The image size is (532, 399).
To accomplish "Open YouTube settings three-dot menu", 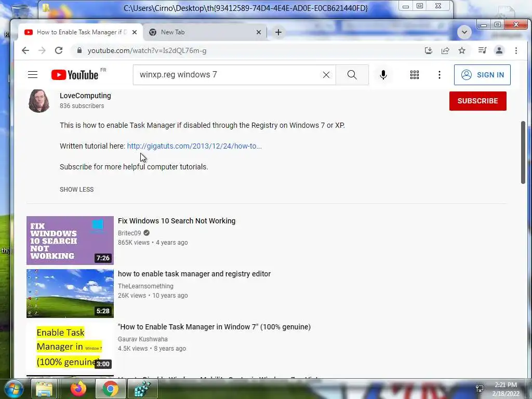I will click(x=440, y=75).
